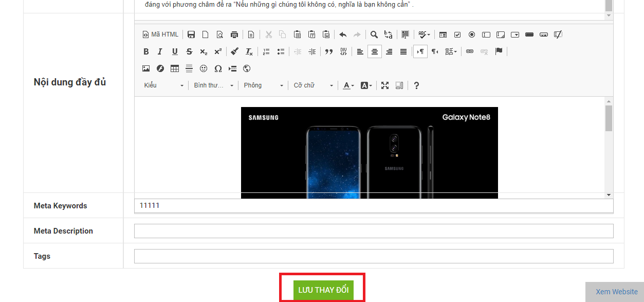Screen dimensions: 644x302
Task: Insert a hyperlink
Action: pyautogui.click(x=469, y=51)
